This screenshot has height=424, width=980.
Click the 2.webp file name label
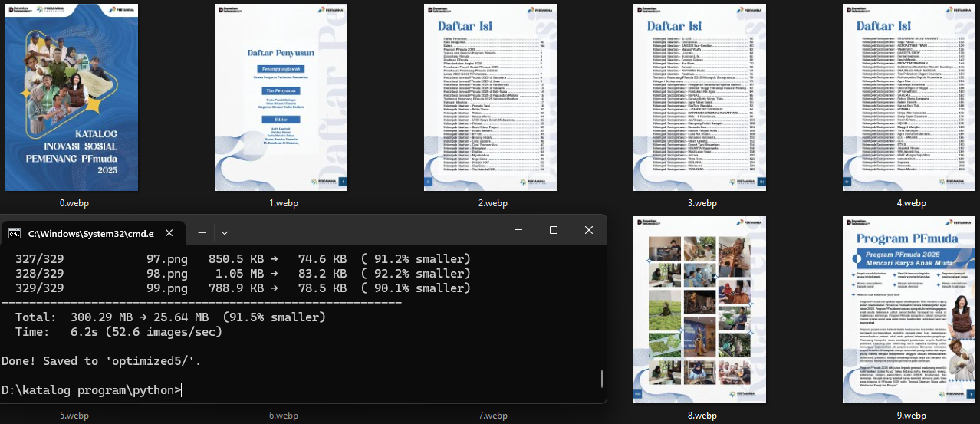(492, 203)
